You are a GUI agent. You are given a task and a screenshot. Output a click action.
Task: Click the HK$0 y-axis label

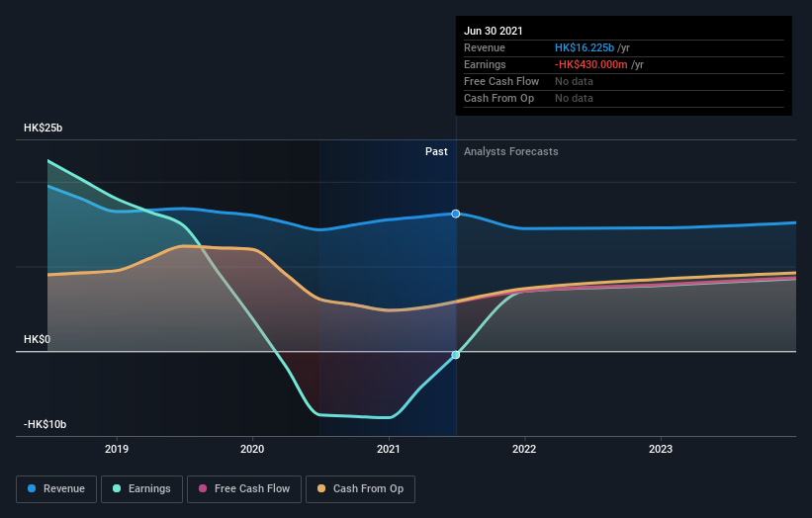[38, 339]
